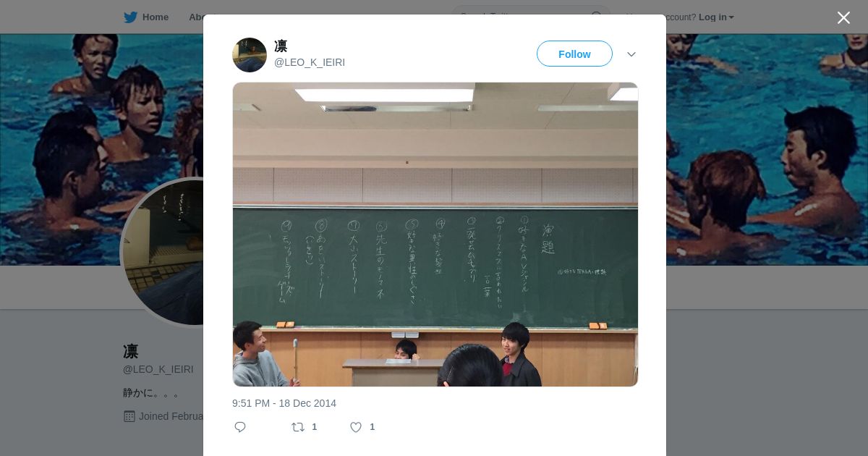Follow @LEO_K_IEIRI with the Follow button
The image size is (868, 456).
(574, 54)
